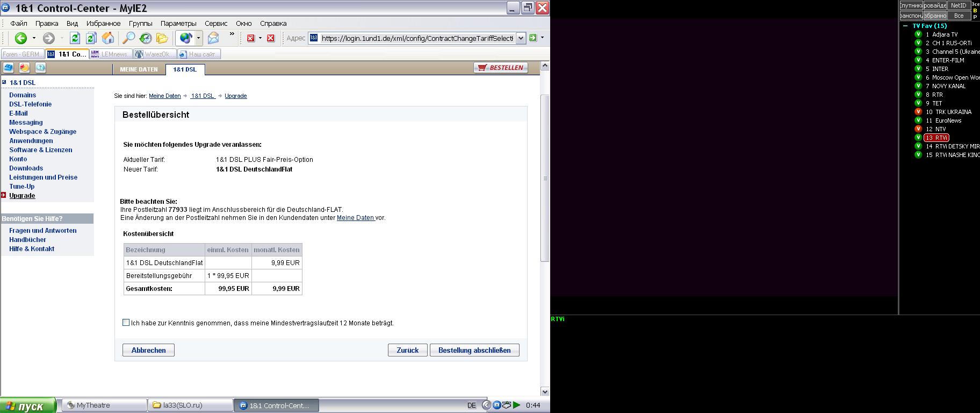This screenshot has width=980, height=413.
Task: Click the page vertical scrollbar thumb
Action: pos(544,177)
